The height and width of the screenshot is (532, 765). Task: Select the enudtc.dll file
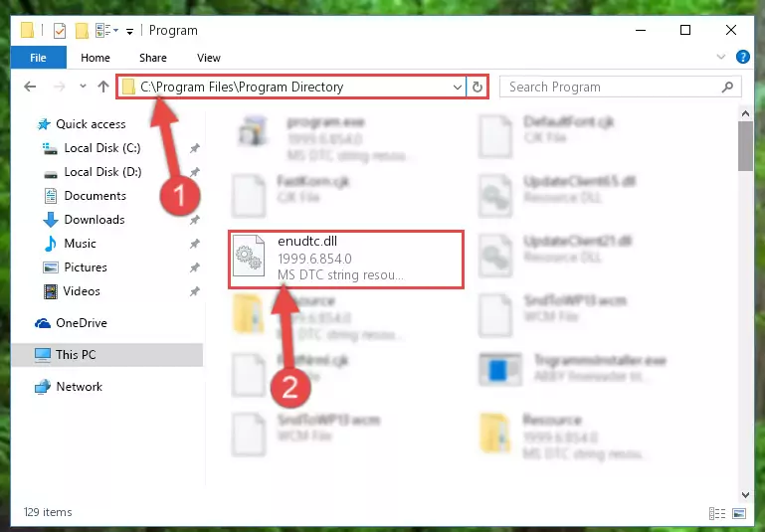[x=346, y=260]
